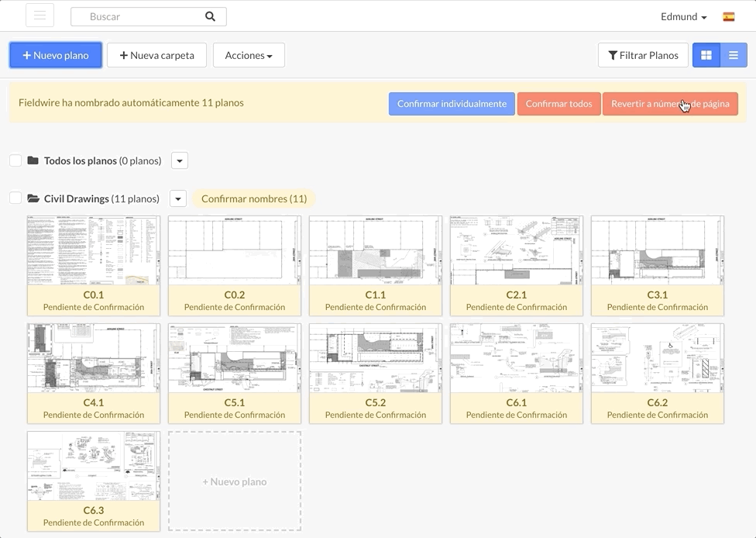756x538 pixels.
Task: Click the Nueva carpeta button
Action: coord(156,55)
